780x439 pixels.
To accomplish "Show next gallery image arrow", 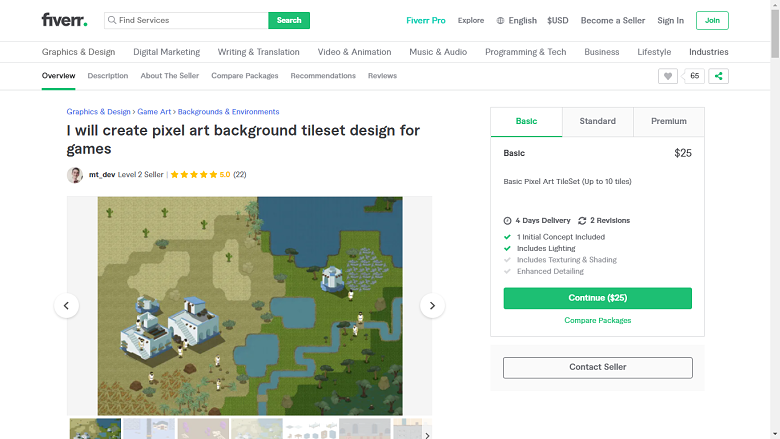I will (432, 306).
